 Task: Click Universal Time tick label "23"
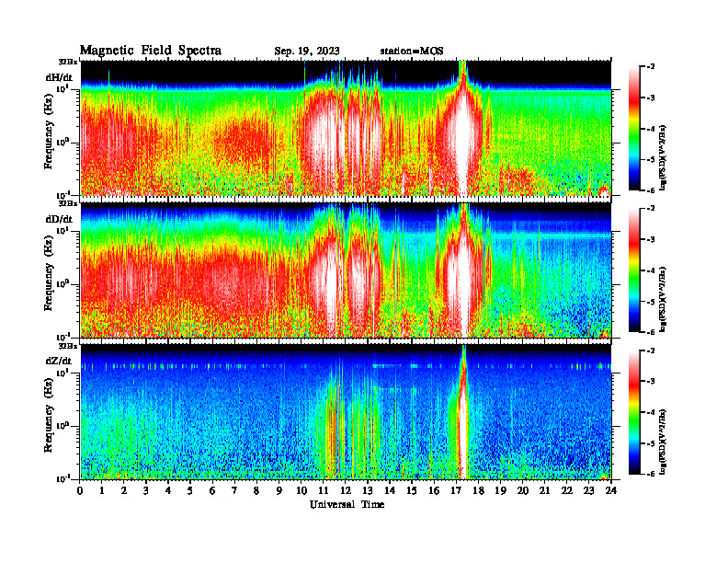589,491
